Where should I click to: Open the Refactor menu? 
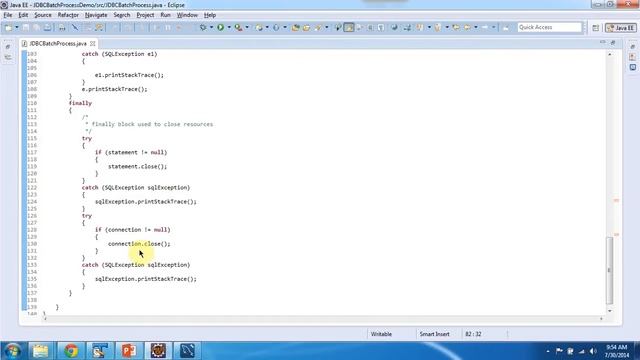click(x=68, y=15)
